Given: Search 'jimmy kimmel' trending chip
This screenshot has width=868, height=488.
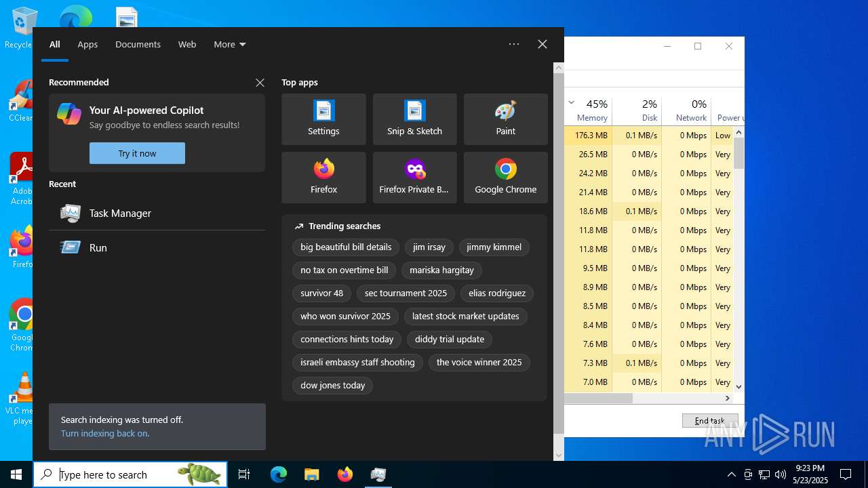Looking at the screenshot, I should pyautogui.click(x=494, y=247).
